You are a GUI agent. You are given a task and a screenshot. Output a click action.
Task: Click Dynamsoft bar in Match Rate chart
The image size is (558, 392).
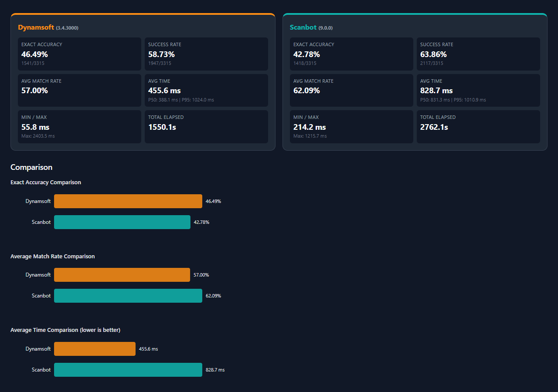(x=122, y=275)
